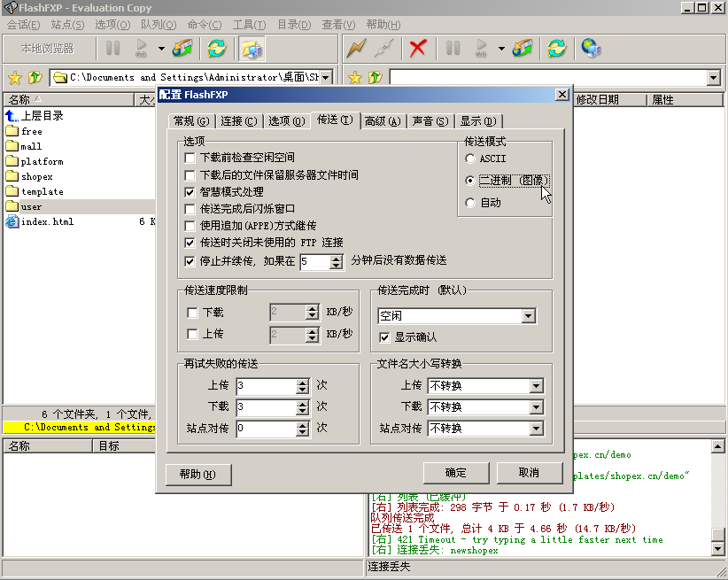Click local pane transfer queue globe icon
This screenshot has height=580, width=728.
click(x=182, y=48)
